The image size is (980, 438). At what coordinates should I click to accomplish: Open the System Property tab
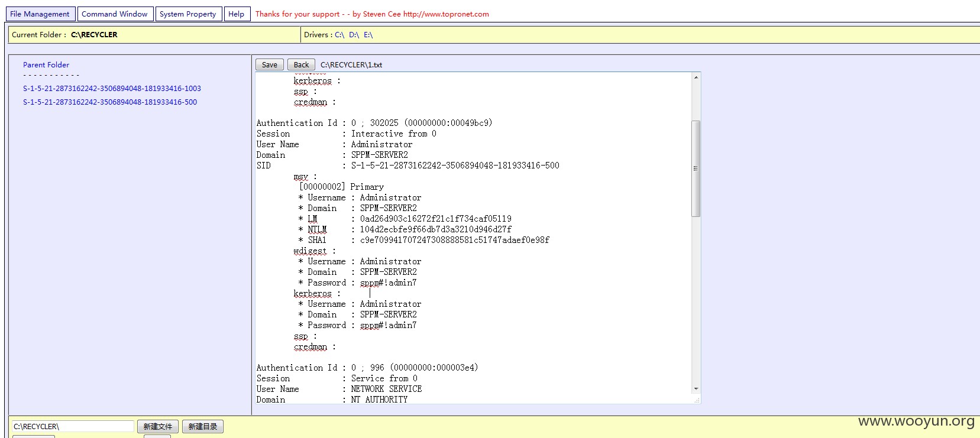[188, 14]
